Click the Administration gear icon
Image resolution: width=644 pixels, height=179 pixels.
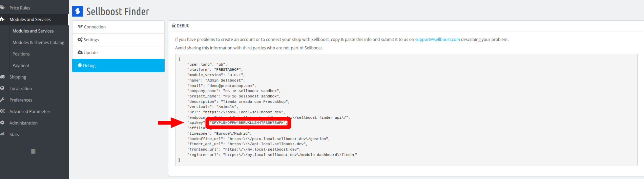[2, 122]
